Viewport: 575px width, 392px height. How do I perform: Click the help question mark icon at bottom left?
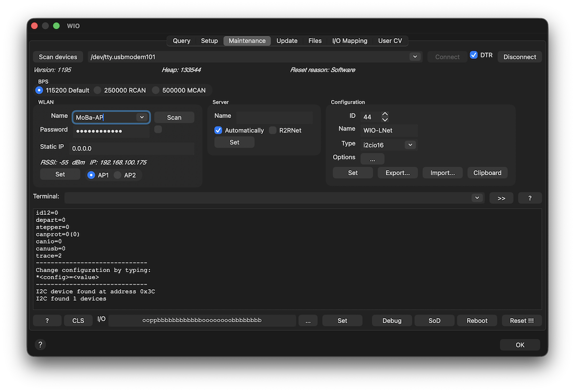click(40, 345)
